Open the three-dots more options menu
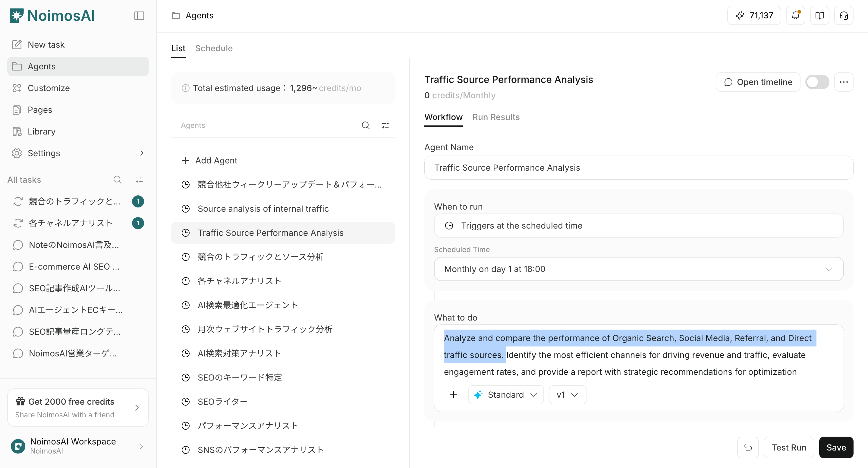 [844, 82]
